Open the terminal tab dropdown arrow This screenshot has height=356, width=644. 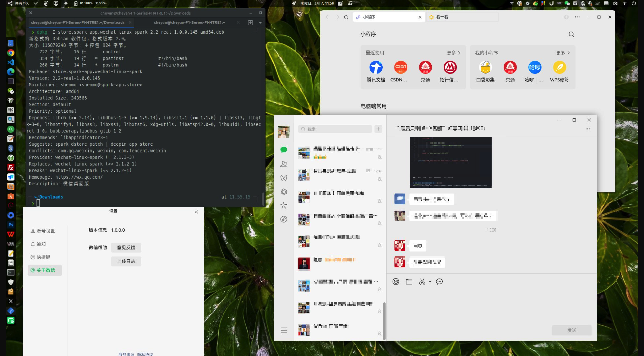point(260,22)
